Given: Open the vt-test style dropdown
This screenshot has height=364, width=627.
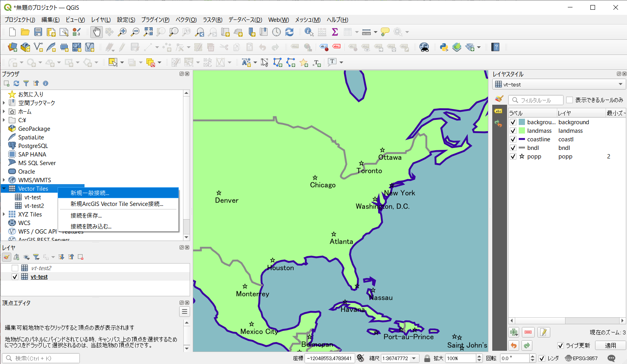Looking at the screenshot, I should (x=621, y=84).
